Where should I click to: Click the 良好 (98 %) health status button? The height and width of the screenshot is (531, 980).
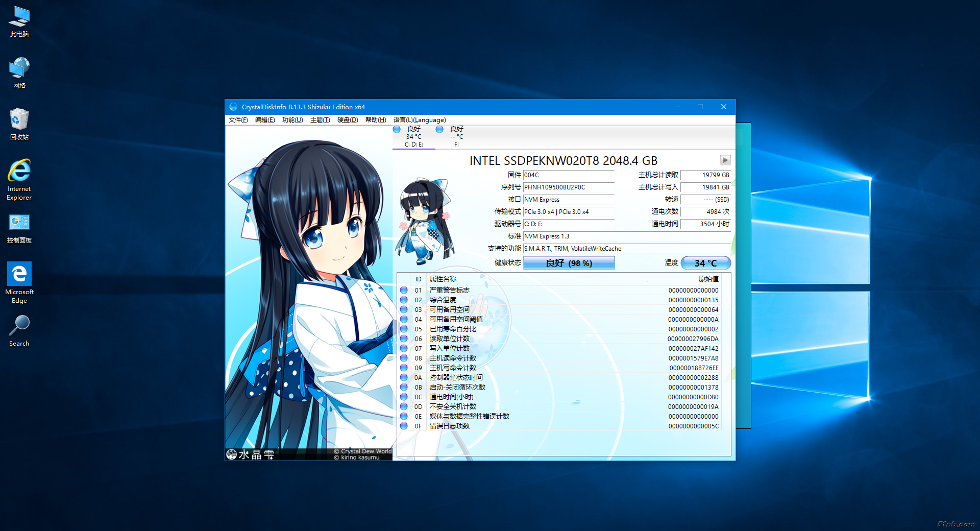point(569,263)
